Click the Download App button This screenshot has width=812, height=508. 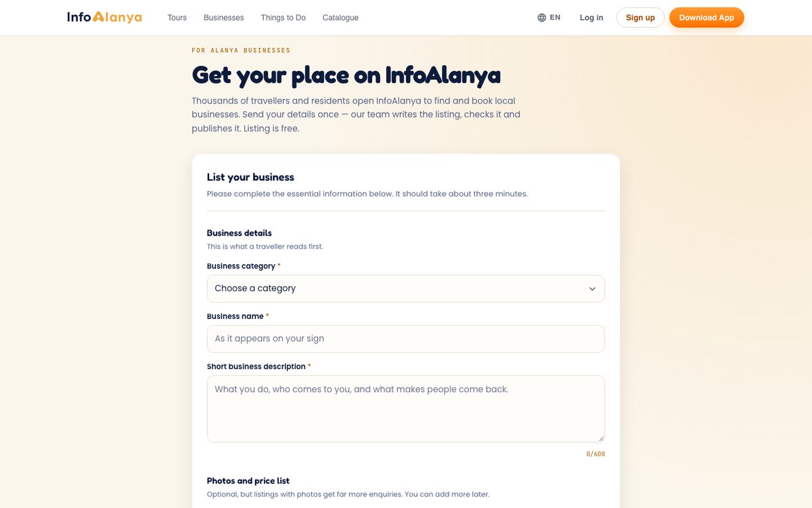click(x=706, y=18)
